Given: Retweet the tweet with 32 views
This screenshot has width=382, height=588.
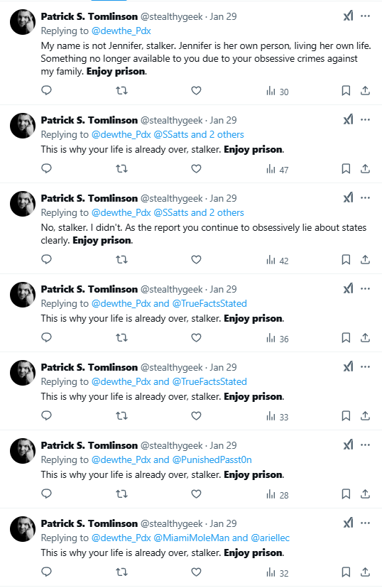Looking at the screenshot, I should click(x=121, y=572).
